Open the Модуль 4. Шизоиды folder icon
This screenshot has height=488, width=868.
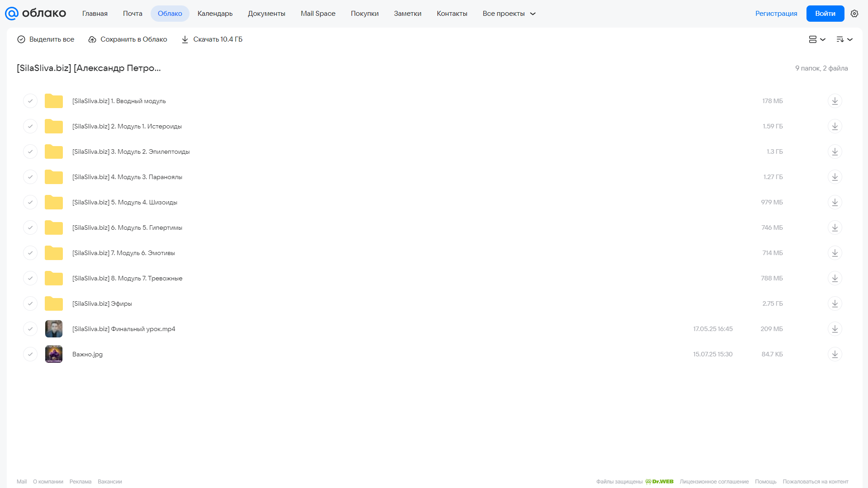pos(54,202)
